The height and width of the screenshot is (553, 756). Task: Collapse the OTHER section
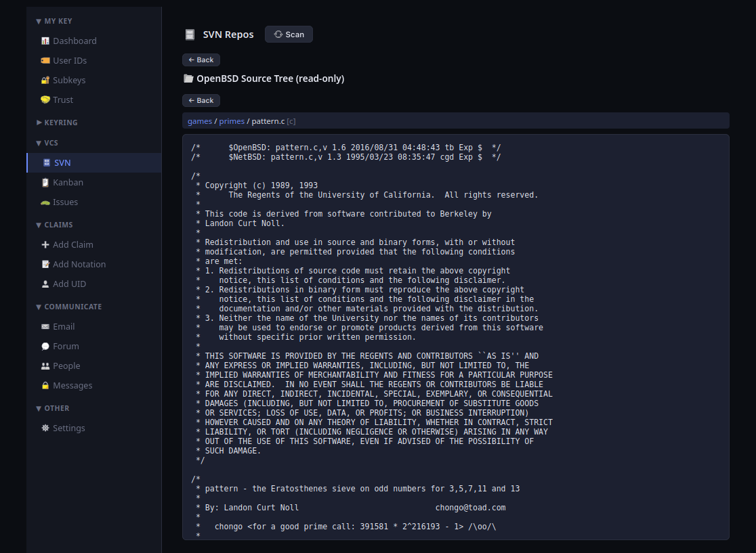pos(53,408)
